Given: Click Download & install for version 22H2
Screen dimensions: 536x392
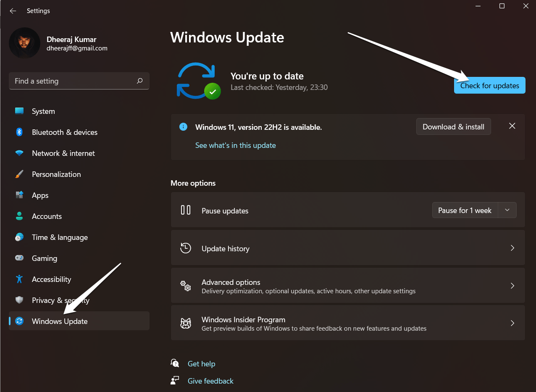Looking at the screenshot, I should (x=453, y=126).
